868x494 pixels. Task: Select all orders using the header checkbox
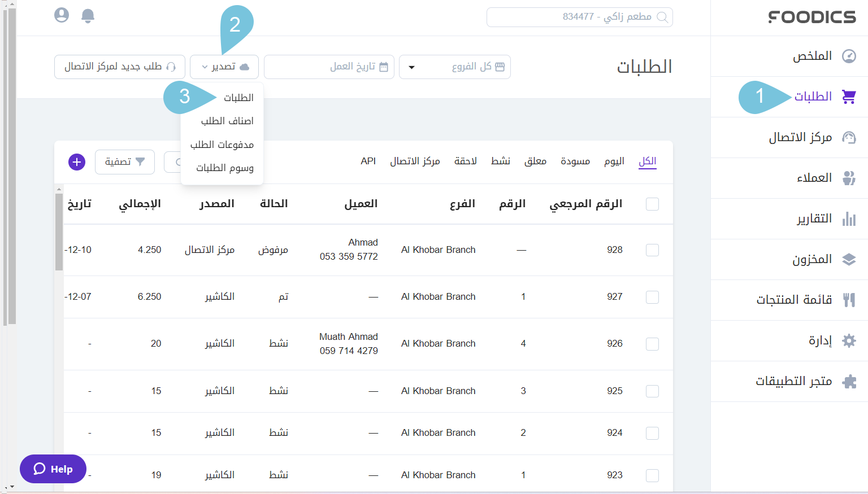click(x=652, y=204)
